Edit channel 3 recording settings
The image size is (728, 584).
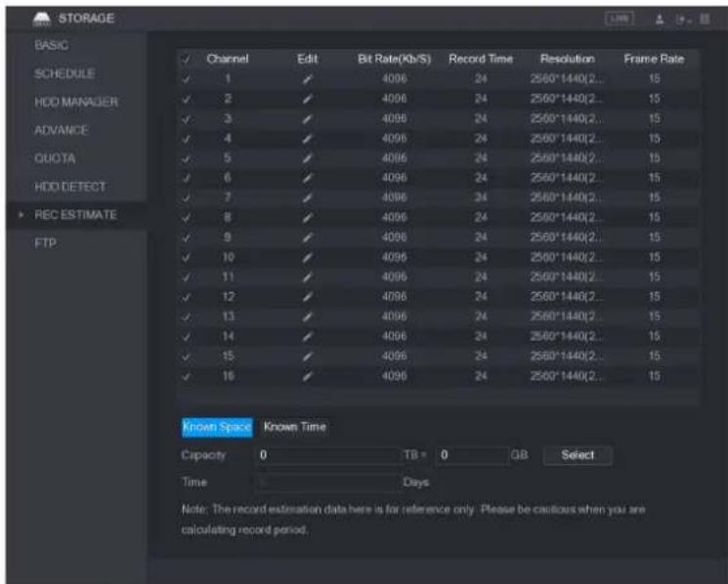click(307, 119)
